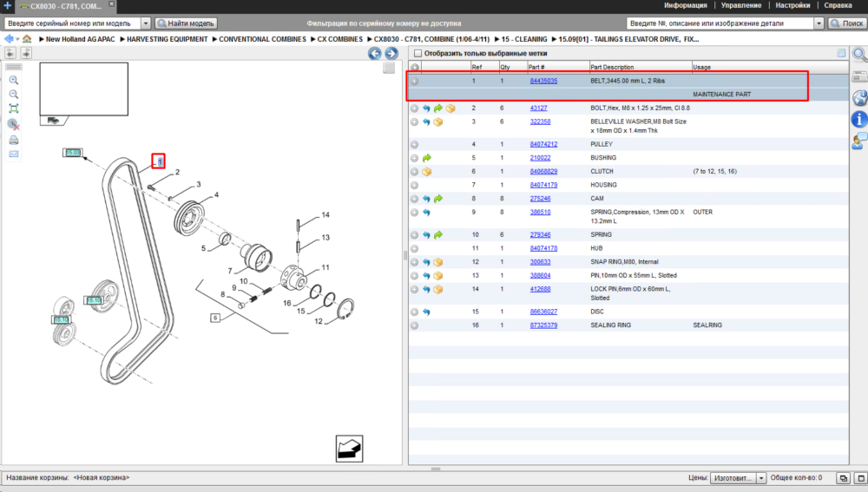Open the blue information sidebar icon
The width and height of the screenshot is (868, 492).
(859, 119)
